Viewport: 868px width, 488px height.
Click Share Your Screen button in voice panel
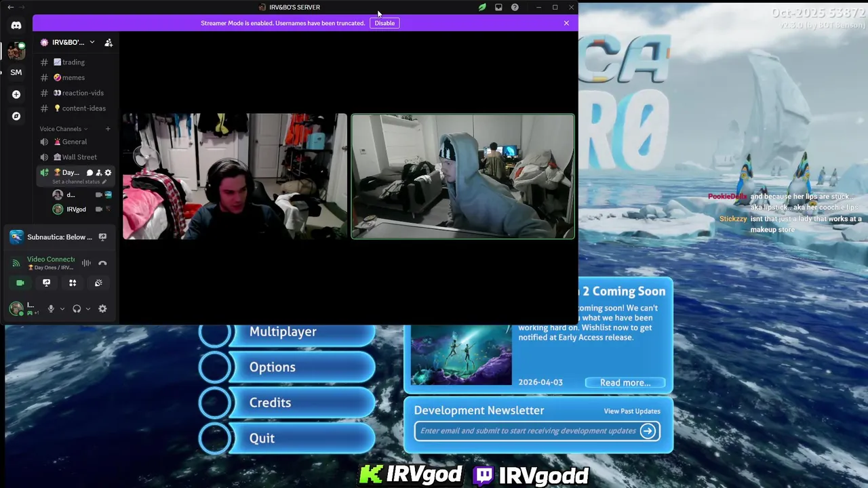point(46,283)
